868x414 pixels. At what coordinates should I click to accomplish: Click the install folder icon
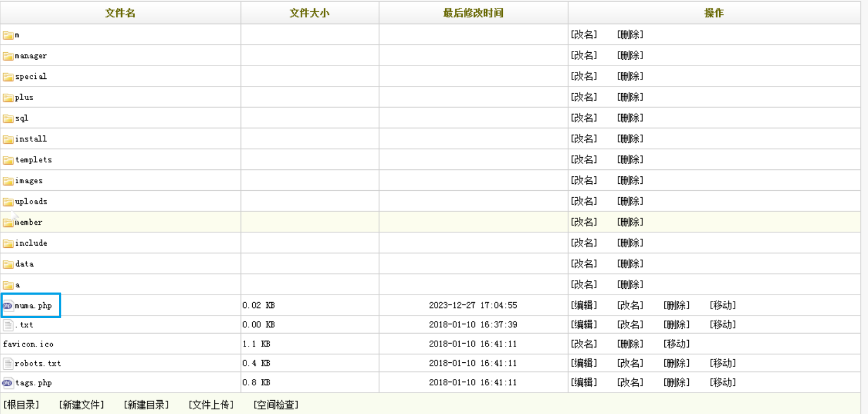click(8, 139)
